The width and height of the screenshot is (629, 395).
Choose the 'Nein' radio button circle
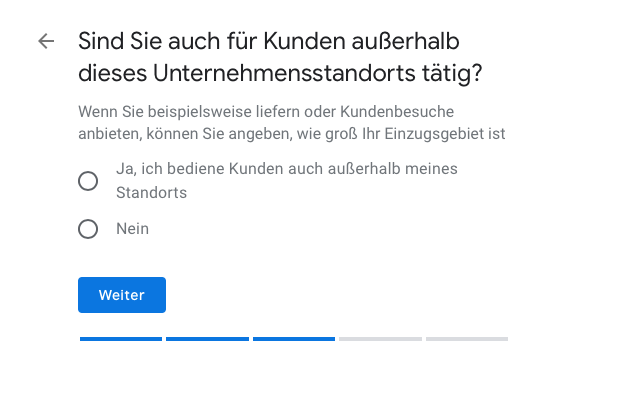[88, 229]
